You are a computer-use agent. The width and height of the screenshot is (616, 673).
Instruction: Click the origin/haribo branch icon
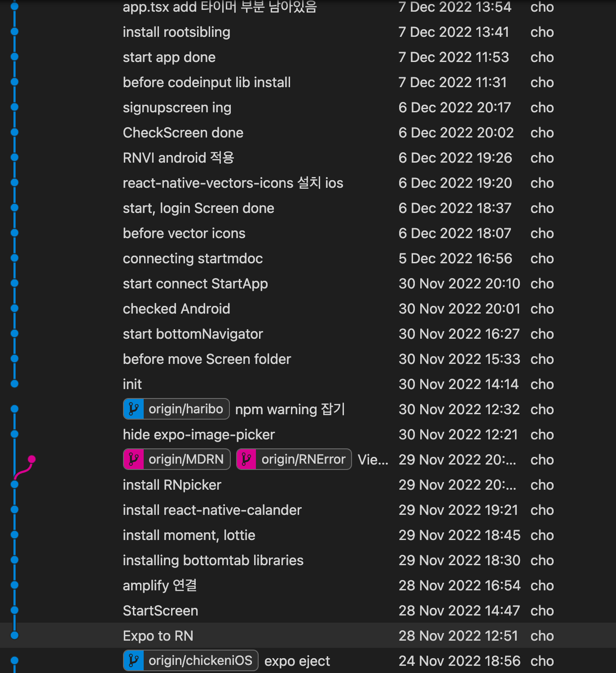click(133, 409)
